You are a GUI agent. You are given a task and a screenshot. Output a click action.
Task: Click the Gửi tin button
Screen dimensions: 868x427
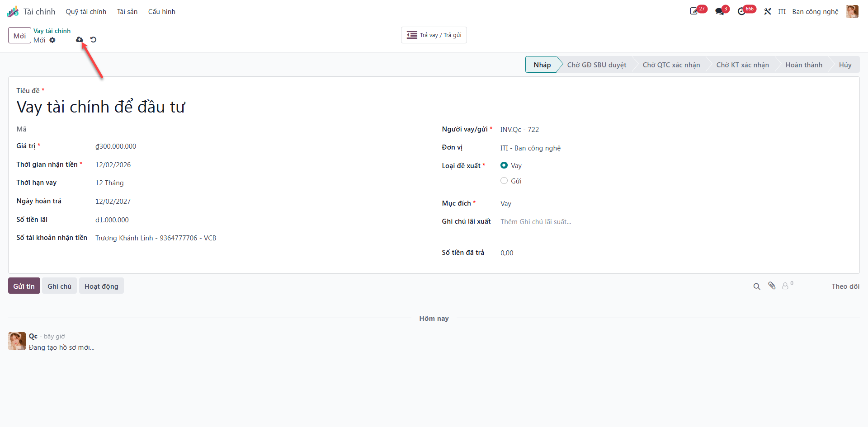[24, 286]
